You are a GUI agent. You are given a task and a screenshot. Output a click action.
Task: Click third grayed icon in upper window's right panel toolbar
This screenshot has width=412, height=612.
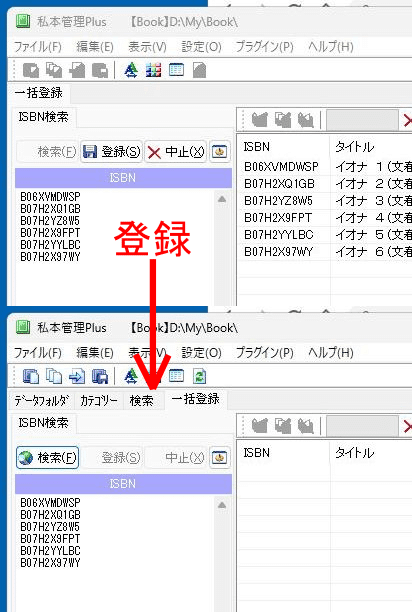click(305, 120)
